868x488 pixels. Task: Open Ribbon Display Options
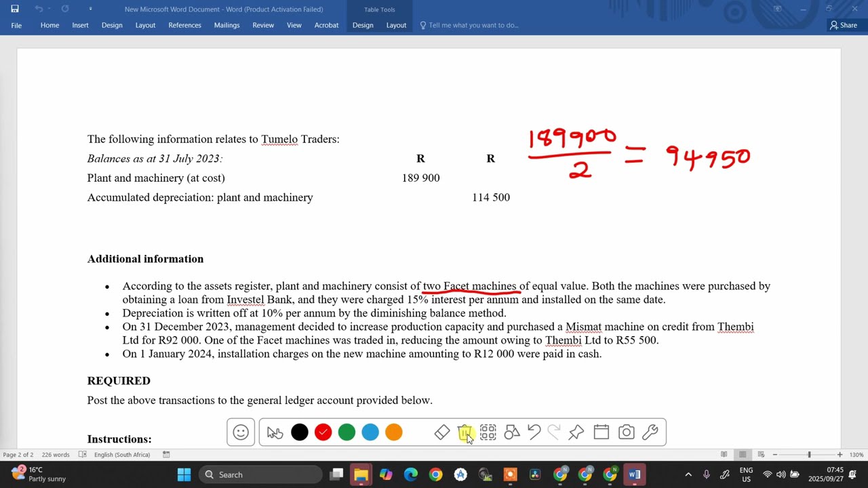777,9
